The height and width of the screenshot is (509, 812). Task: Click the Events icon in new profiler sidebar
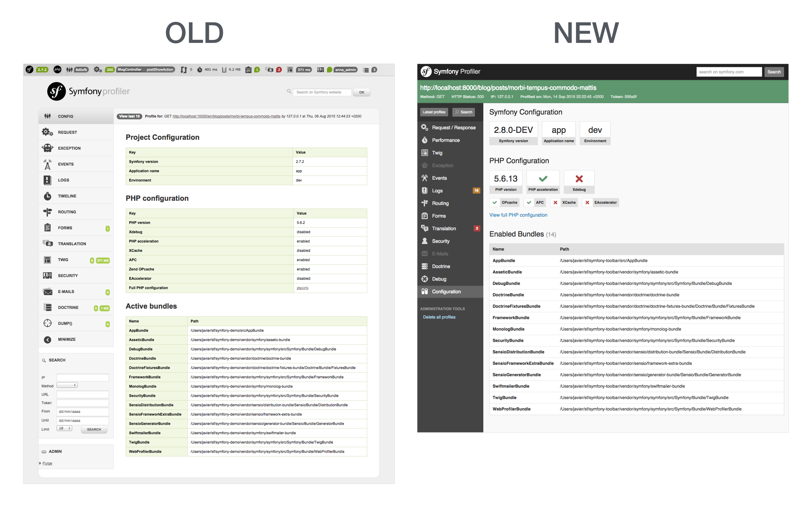[x=425, y=178]
